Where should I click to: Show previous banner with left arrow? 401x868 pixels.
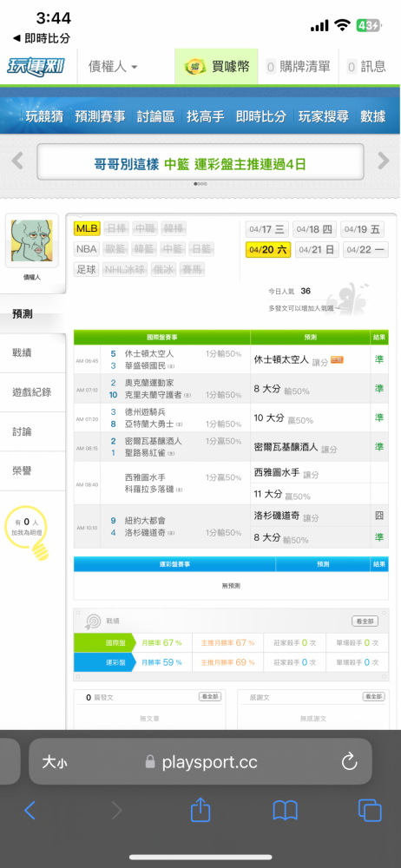click(17, 161)
